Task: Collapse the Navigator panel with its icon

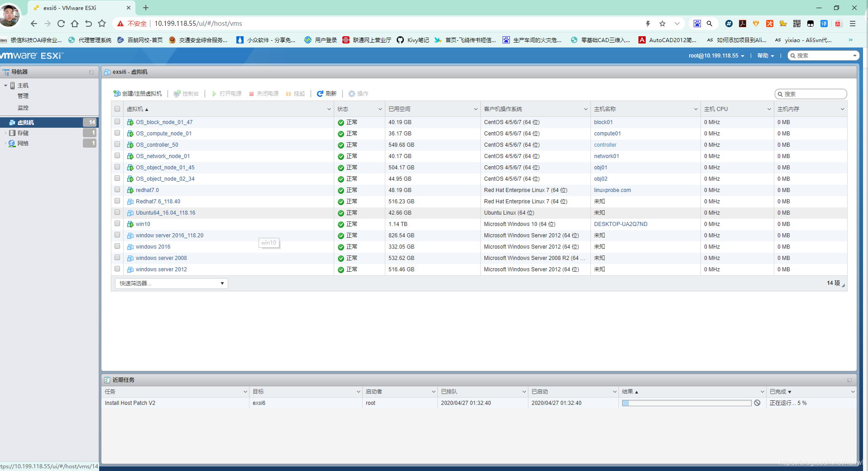Action: pyautogui.click(x=91, y=72)
